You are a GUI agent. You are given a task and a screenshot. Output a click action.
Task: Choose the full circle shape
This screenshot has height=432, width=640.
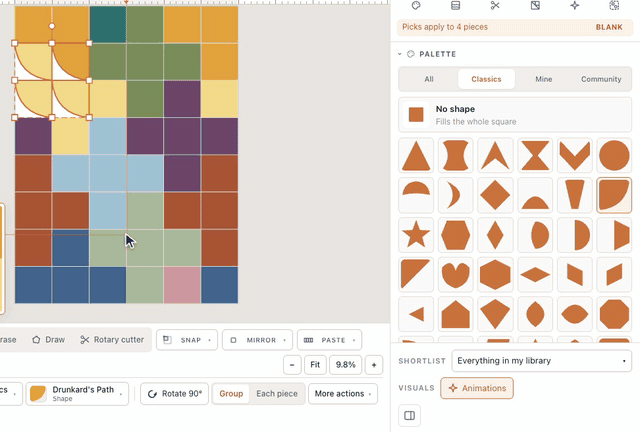pos(614,156)
